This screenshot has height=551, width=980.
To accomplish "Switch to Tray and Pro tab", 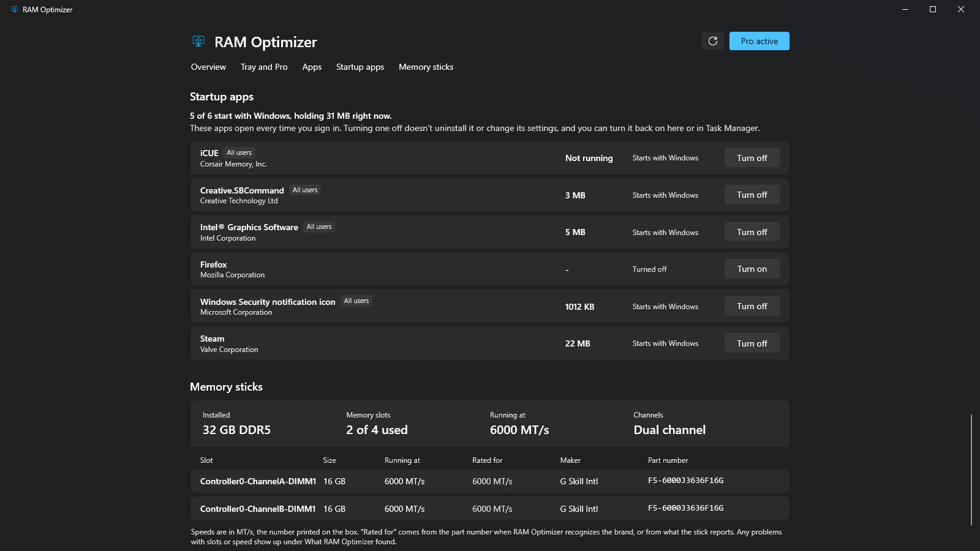I will (264, 67).
